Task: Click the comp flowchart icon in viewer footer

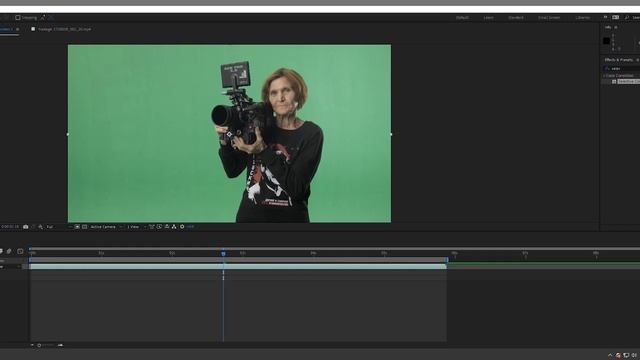Action: [x=174, y=227]
